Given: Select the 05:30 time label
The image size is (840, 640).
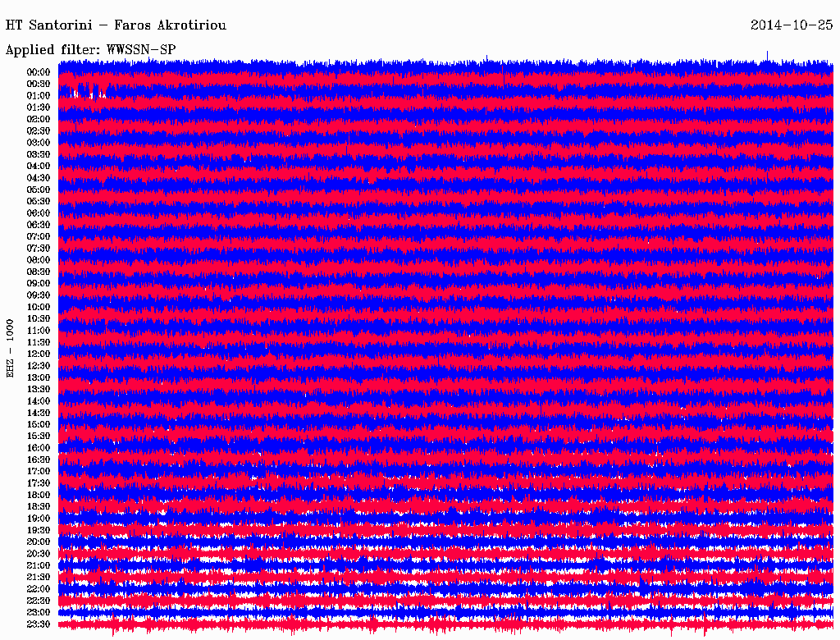Looking at the screenshot, I should (x=39, y=202).
